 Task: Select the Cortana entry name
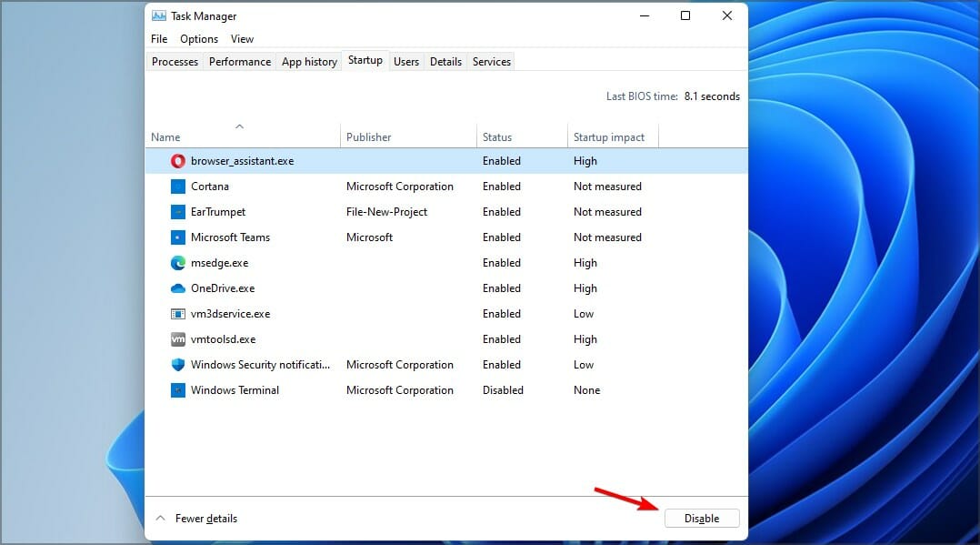click(210, 187)
